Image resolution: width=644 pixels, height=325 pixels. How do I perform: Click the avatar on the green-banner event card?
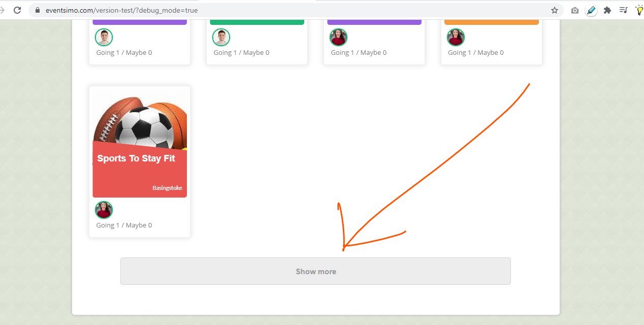point(221,37)
